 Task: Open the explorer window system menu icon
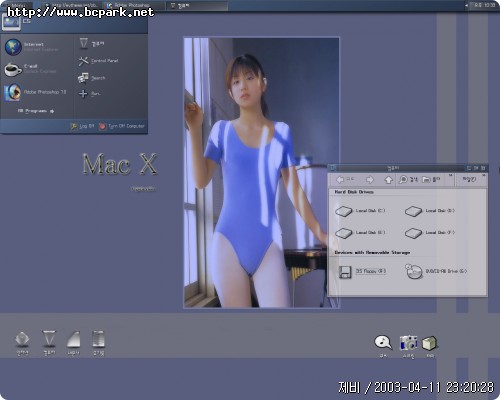pos(332,168)
